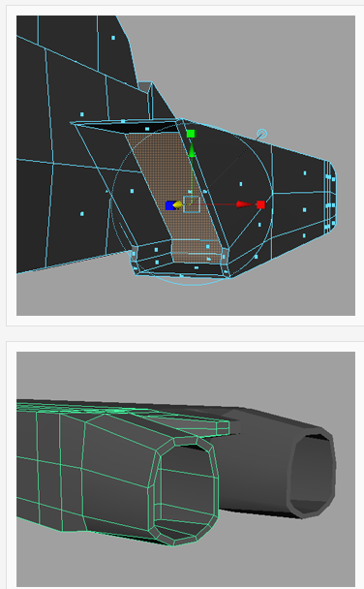This screenshot has width=364, height=589.
Task: Select the red X-axis cube handle
Action: coord(260,204)
